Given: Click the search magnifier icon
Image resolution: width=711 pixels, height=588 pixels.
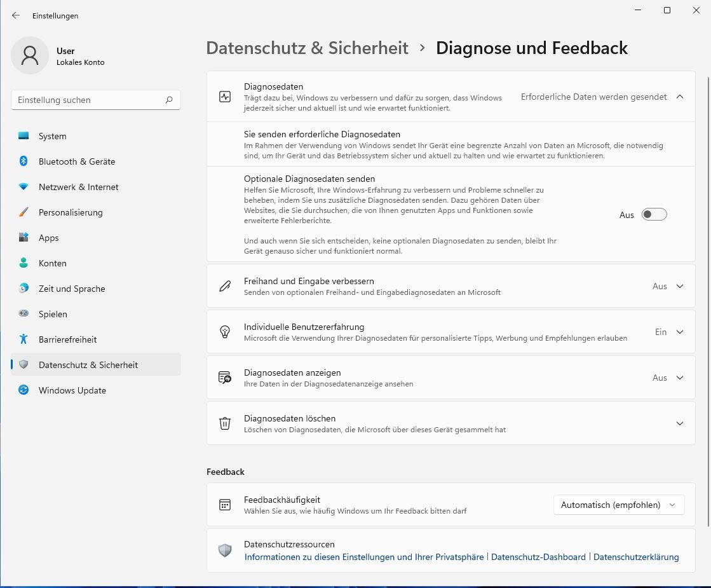Looking at the screenshot, I should pyautogui.click(x=169, y=100).
